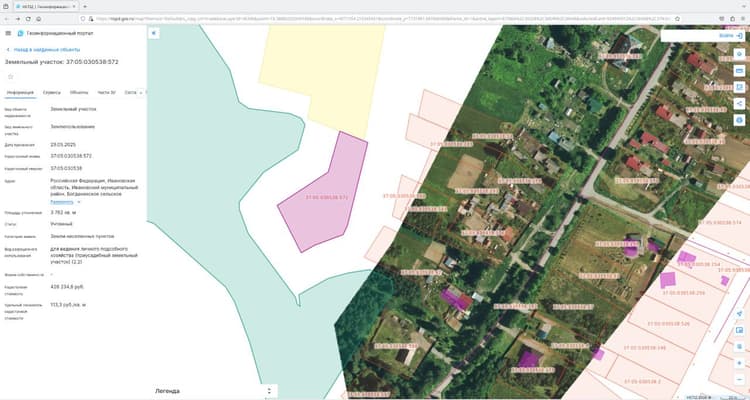The image size is (750, 400).
Task: Open the tab overflow arrow next to Соста
Action: click(x=141, y=92)
